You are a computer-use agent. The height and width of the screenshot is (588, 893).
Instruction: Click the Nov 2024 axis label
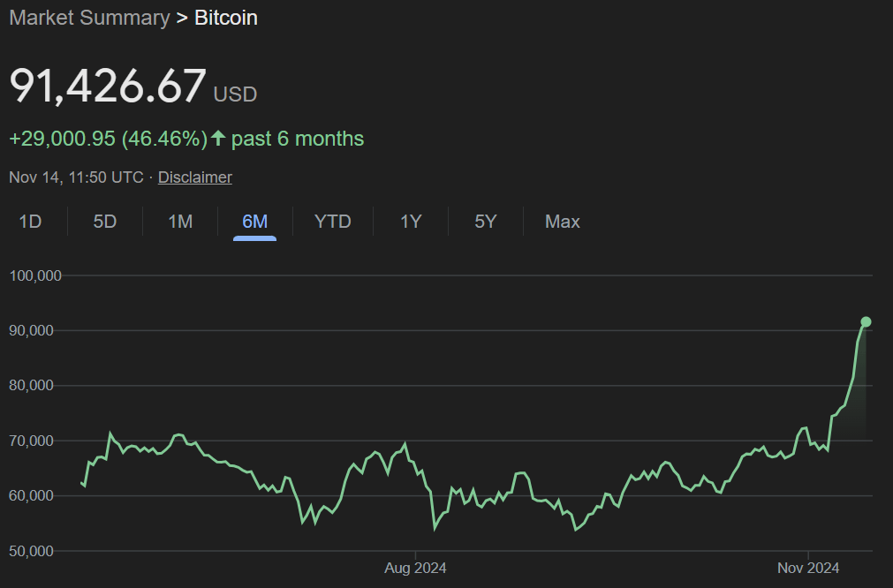[807, 568]
